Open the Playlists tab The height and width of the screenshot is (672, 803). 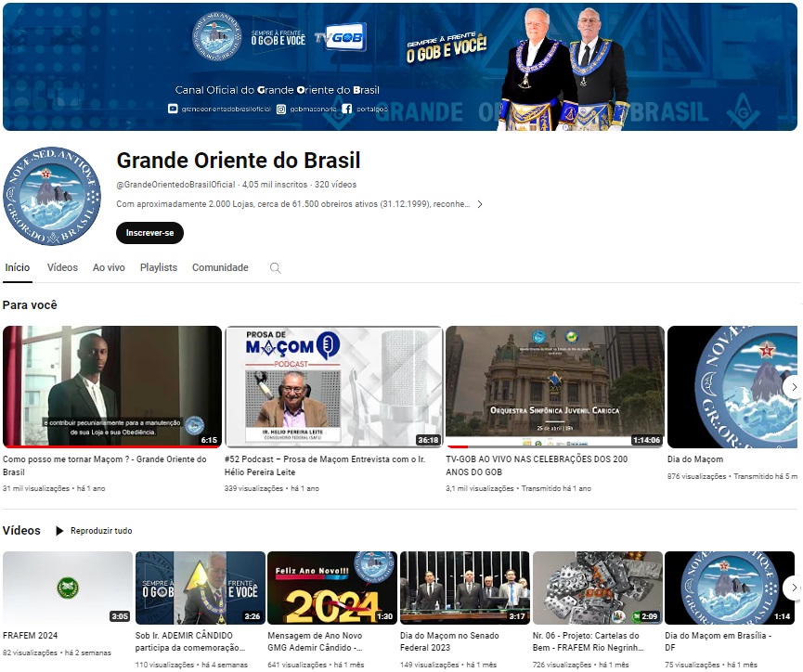coord(159,267)
